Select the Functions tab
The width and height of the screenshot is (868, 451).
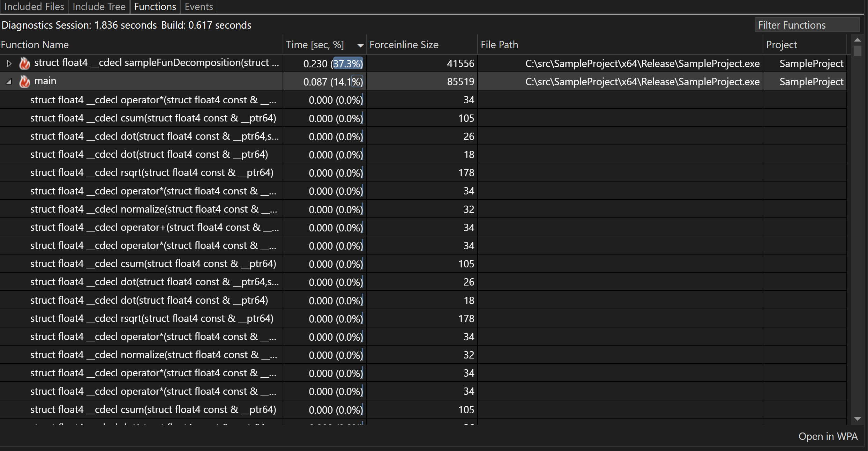click(x=155, y=6)
